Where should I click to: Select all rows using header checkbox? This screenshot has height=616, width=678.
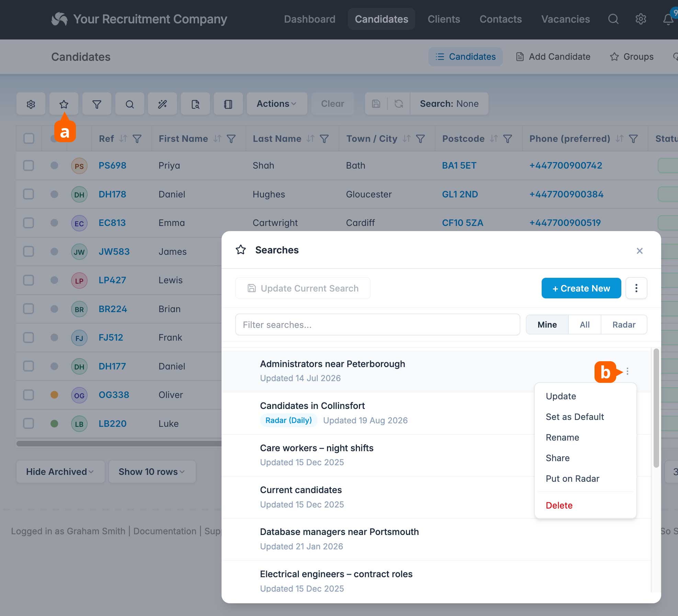point(29,138)
